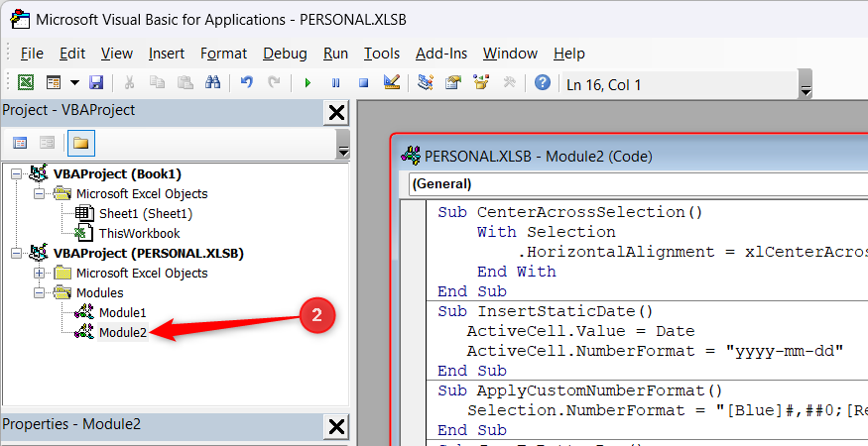Image resolution: width=868 pixels, height=446 pixels.
Task: Click the With Selection code line
Action: tap(547, 232)
